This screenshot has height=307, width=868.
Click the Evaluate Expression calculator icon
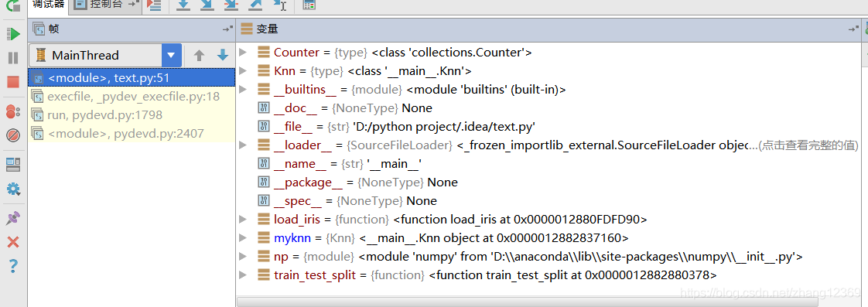click(309, 5)
